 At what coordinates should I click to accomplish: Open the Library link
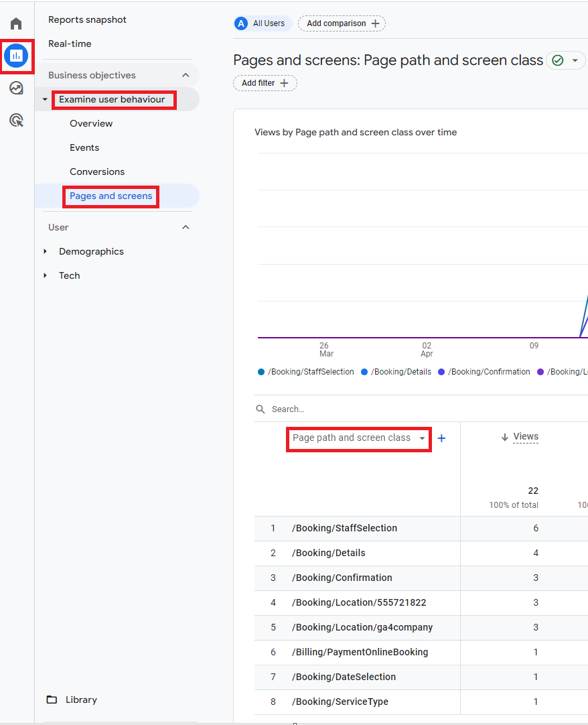(x=81, y=700)
